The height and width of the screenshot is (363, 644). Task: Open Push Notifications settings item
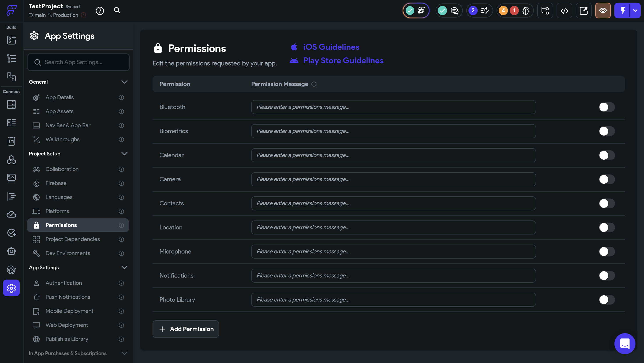pyautogui.click(x=68, y=297)
